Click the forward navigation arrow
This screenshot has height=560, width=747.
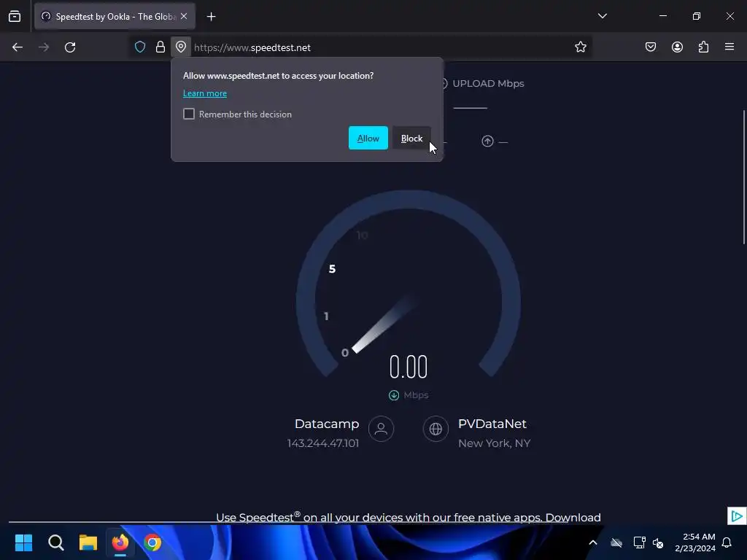click(44, 47)
